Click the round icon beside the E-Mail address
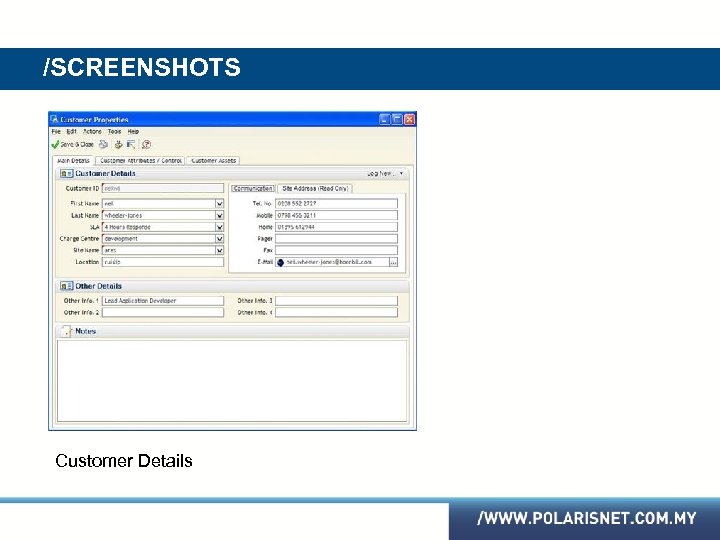The height and width of the screenshot is (540, 720). 281,262
